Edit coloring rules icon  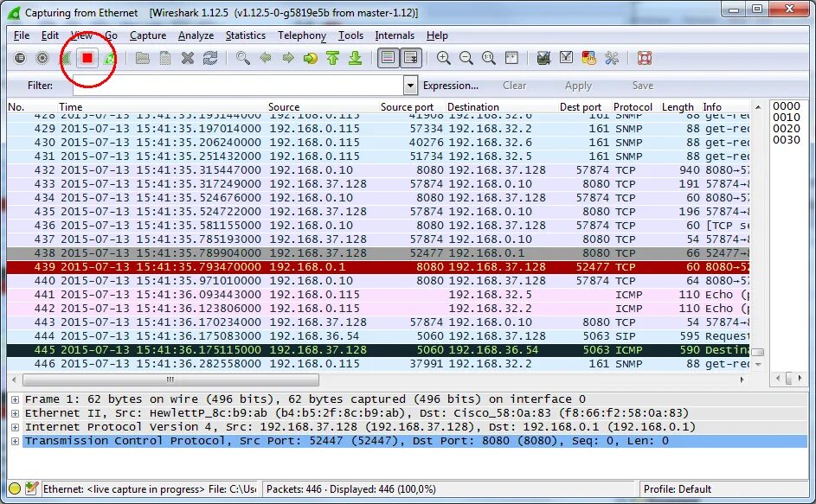click(x=588, y=58)
